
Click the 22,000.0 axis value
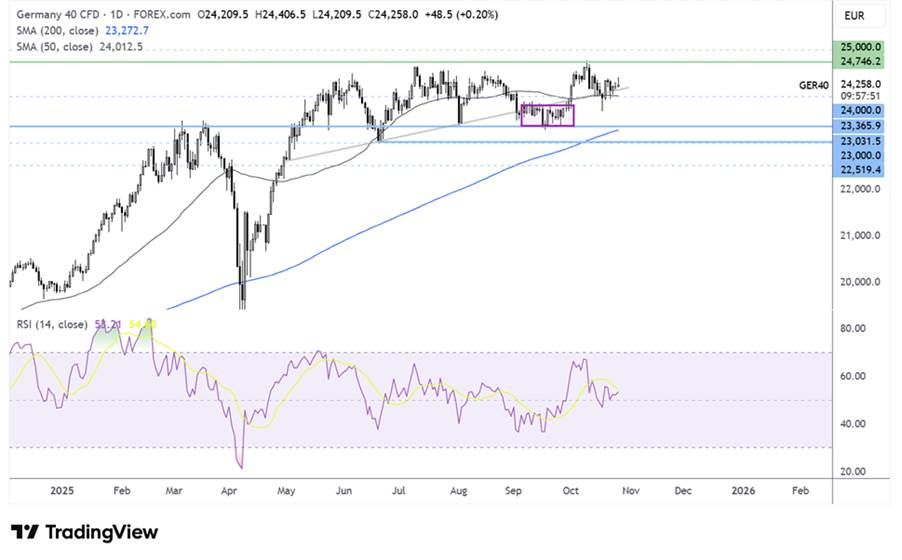click(x=860, y=189)
